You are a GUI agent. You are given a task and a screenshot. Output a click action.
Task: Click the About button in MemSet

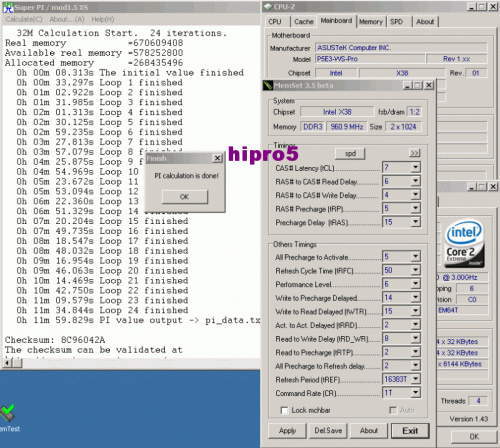369,431
